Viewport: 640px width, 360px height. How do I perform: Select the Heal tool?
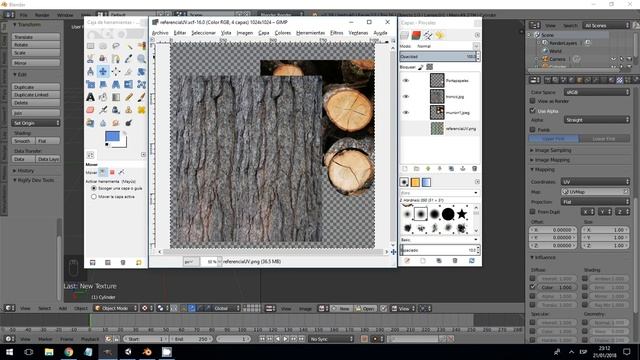point(142,110)
